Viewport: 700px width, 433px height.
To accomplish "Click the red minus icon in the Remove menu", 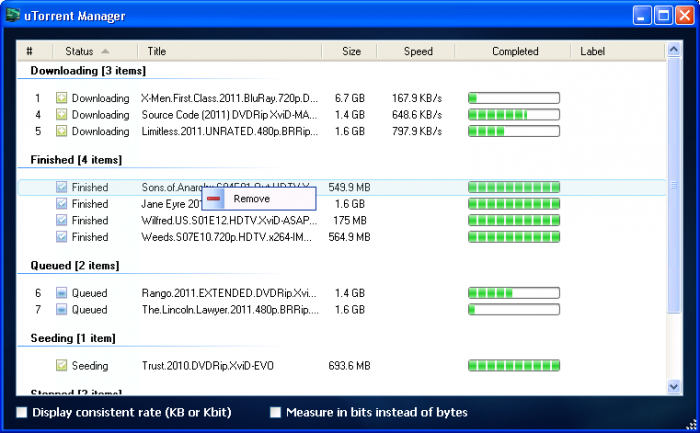I will tap(213, 199).
